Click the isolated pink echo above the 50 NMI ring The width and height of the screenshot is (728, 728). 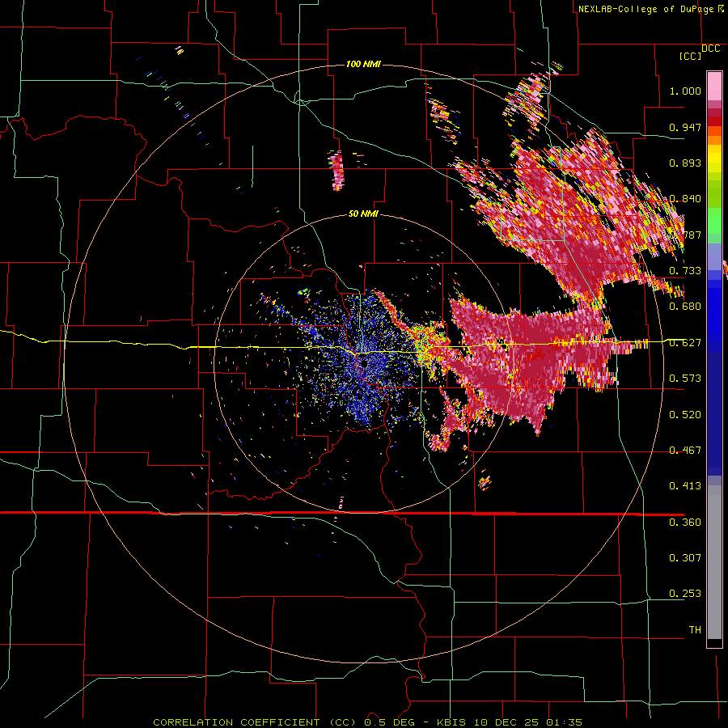coord(337,170)
